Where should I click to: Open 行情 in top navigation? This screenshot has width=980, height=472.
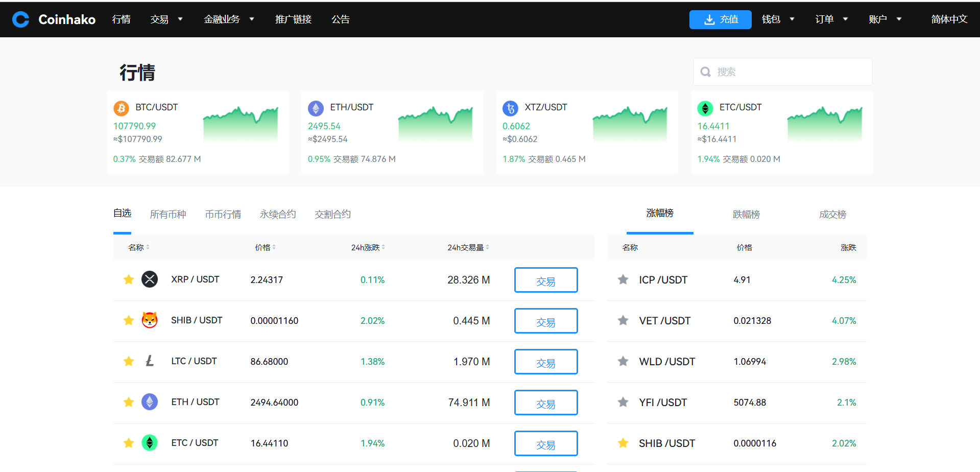122,19
